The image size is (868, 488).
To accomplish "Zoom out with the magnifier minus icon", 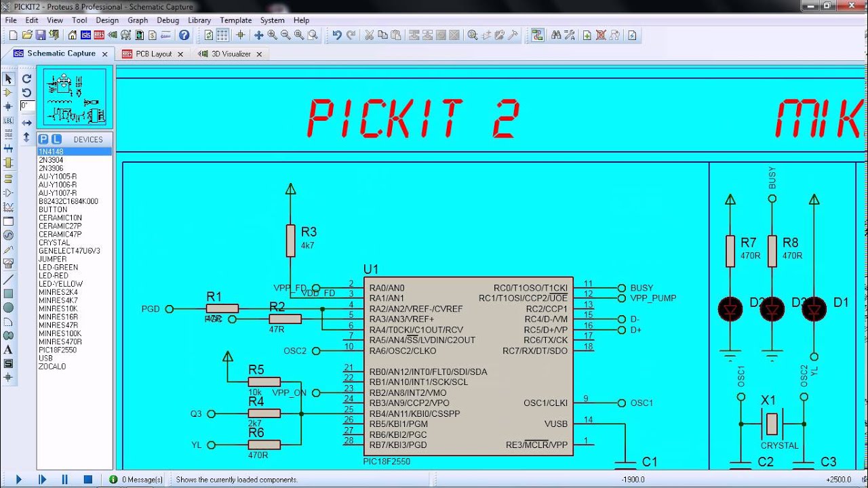I will 285,35.
